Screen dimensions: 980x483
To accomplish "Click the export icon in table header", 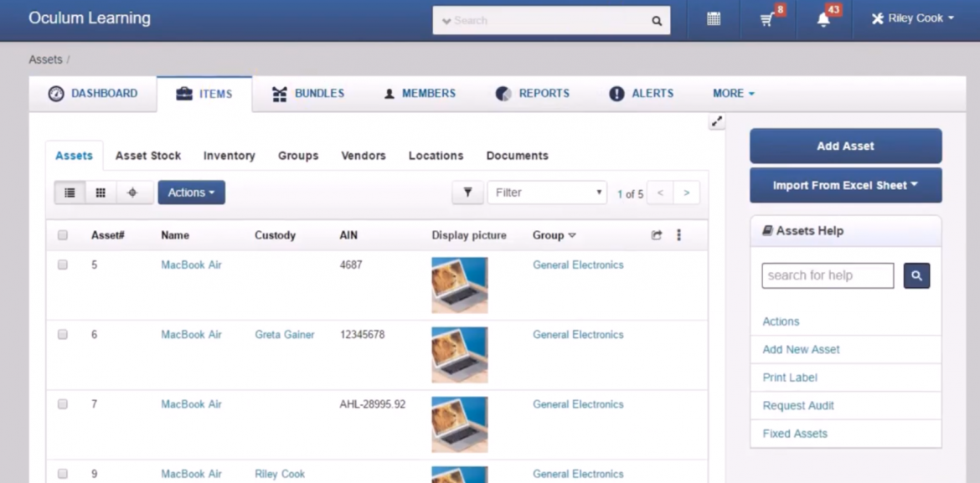I will [x=658, y=235].
